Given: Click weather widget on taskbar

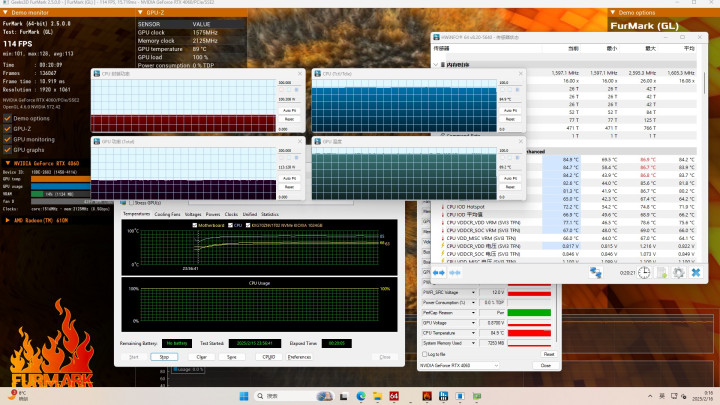Looking at the screenshot, I should coord(18,396).
